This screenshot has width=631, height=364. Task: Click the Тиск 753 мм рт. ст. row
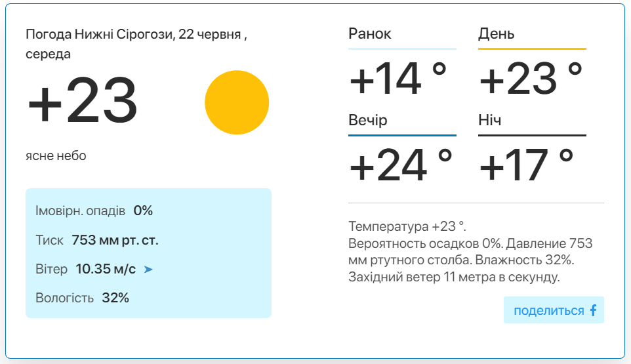point(97,240)
